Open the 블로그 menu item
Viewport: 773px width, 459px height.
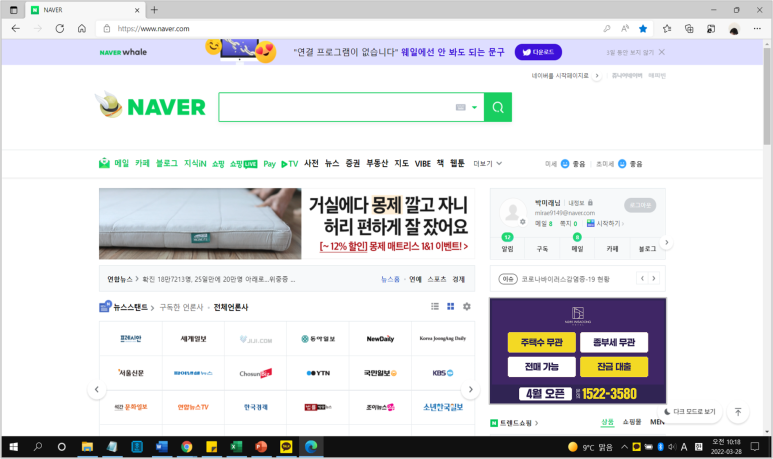point(167,163)
